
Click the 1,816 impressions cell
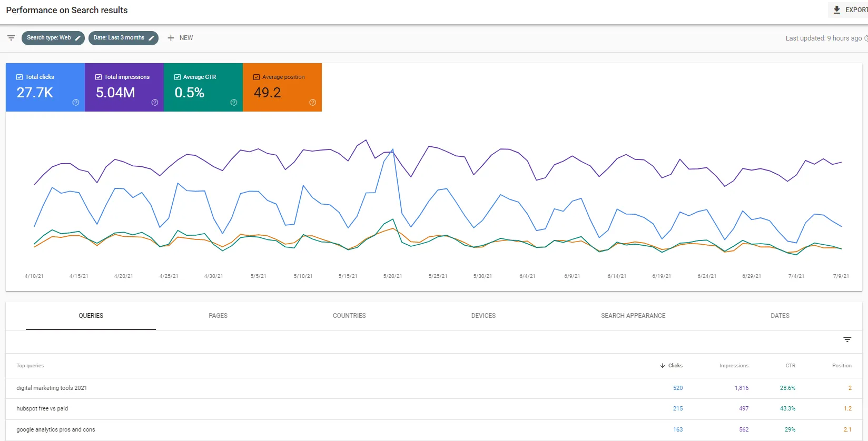coord(742,388)
